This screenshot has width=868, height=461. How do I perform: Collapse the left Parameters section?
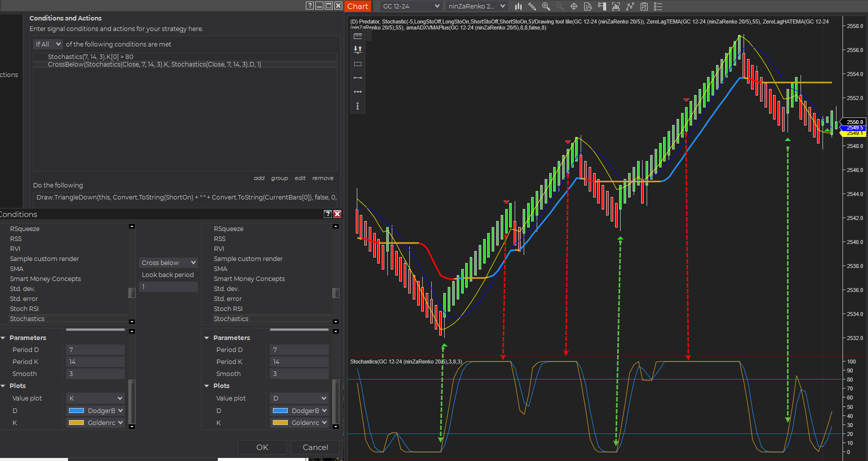pyautogui.click(x=3, y=338)
